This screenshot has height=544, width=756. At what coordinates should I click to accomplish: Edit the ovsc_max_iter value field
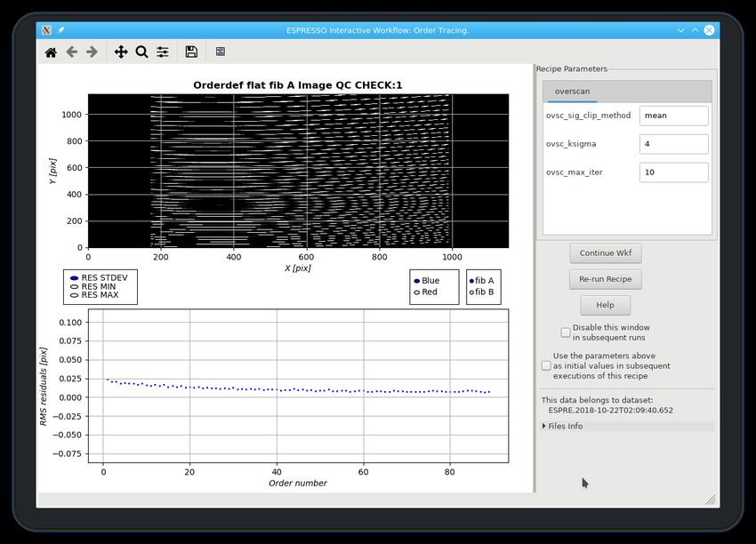click(674, 172)
